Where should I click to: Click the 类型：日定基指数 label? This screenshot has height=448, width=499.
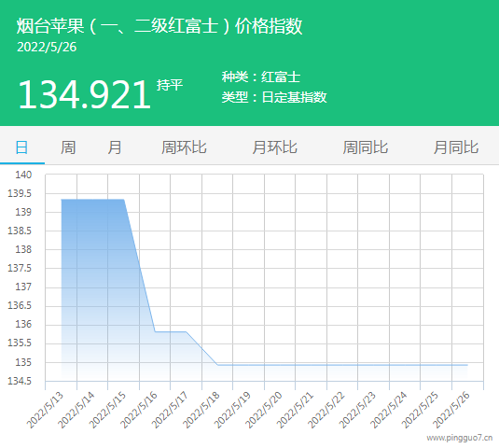tap(274, 97)
